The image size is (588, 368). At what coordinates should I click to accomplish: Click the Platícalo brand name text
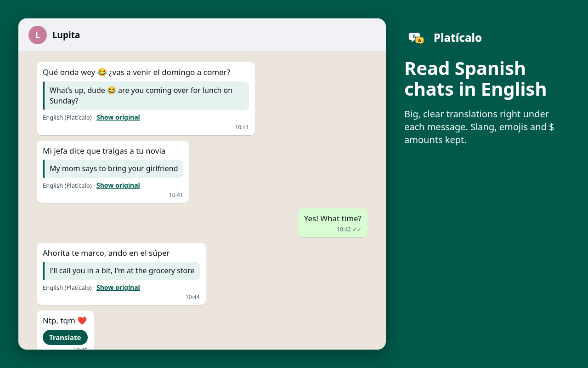pos(458,38)
